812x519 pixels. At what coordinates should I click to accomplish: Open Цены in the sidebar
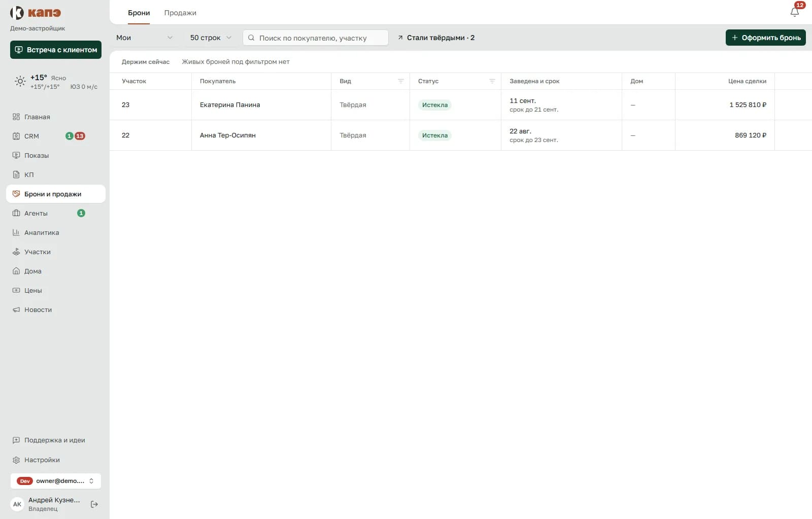pos(56,290)
